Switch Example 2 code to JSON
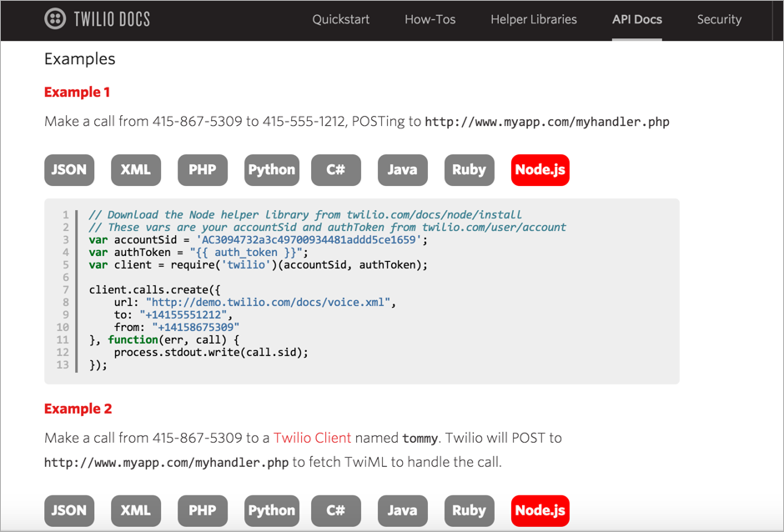This screenshot has width=784, height=532. 69,510
